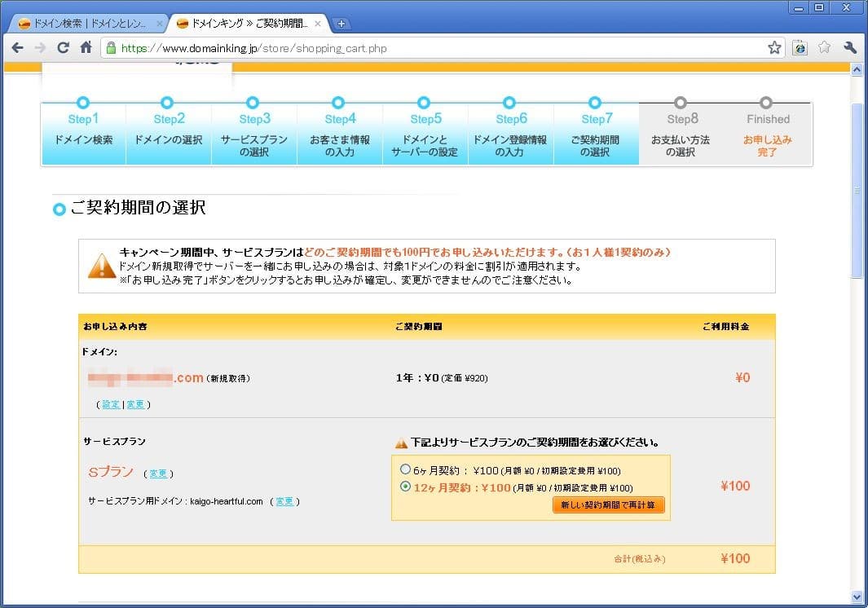Open a new tab with plus button

[x=342, y=24]
